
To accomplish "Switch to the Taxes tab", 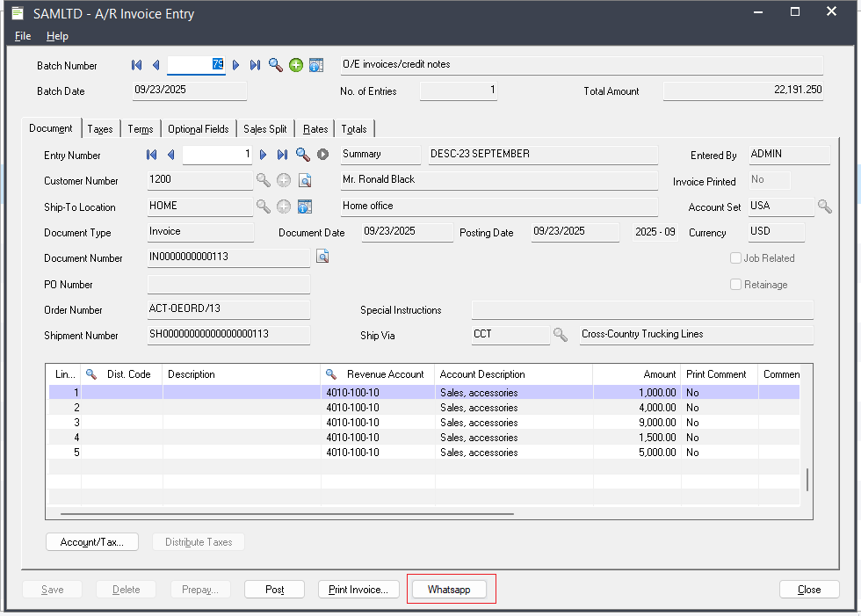I will (x=100, y=129).
